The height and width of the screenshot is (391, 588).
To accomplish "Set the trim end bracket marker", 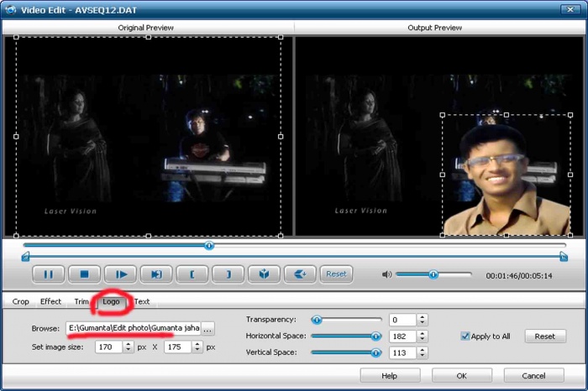I will coord(228,274).
